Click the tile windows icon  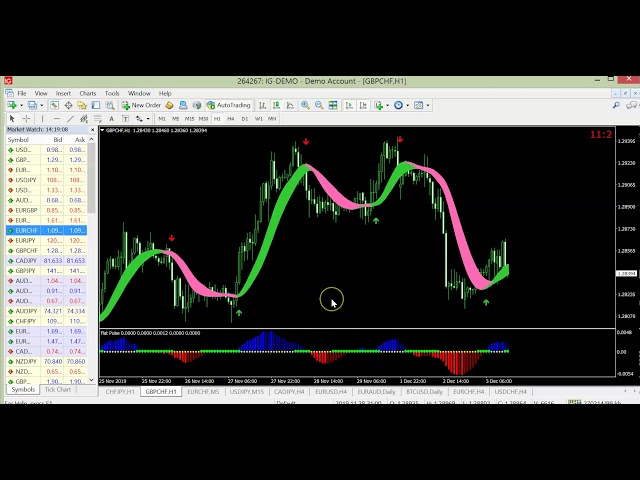pos(333,105)
